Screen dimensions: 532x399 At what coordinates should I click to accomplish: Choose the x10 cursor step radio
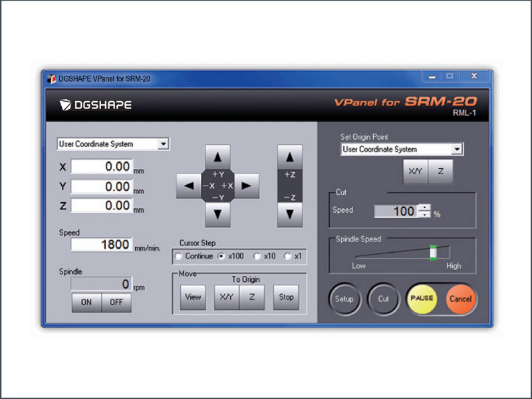coord(257,256)
